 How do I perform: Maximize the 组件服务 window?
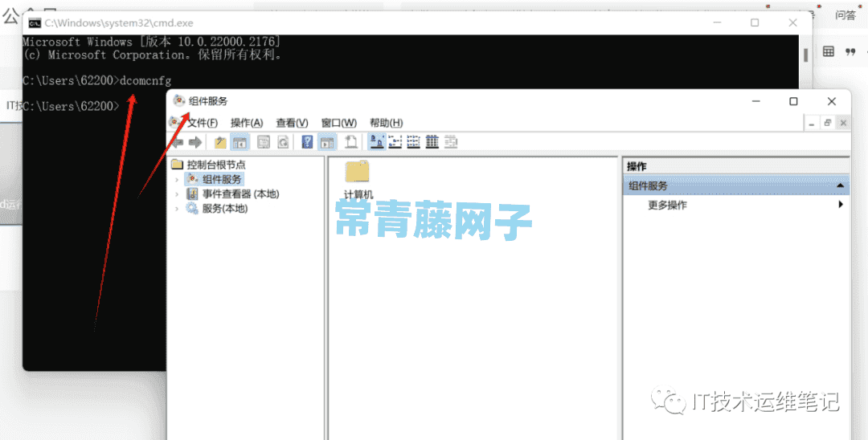point(793,101)
